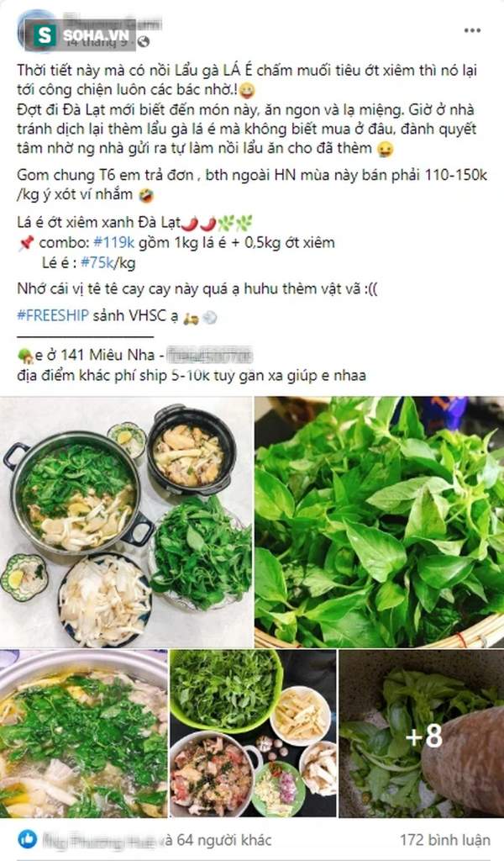
Task: Open the #75k hashtag link
Action: 97,263
